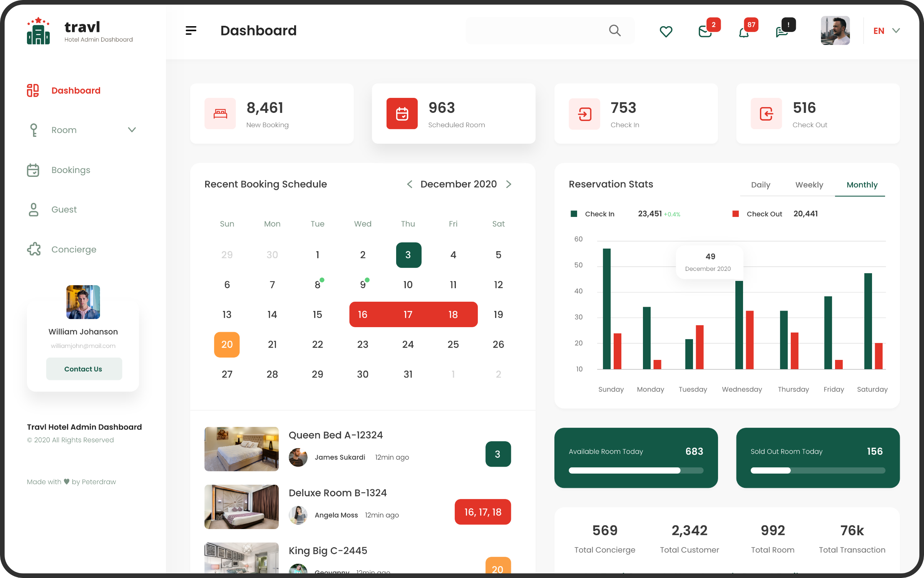Screen dimensions: 924x578
Task: Open the Queen Bed A-12324 room thumbnail
Action: coord(241,449)
